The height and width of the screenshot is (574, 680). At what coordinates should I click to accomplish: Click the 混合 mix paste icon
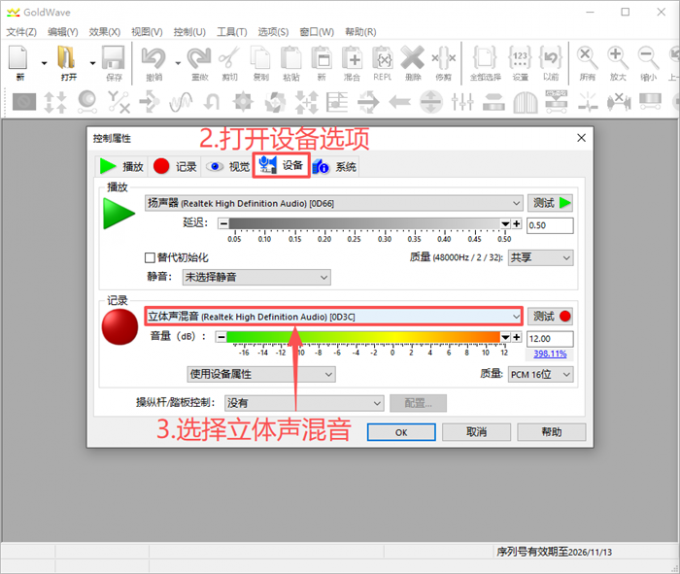point(352,58)
